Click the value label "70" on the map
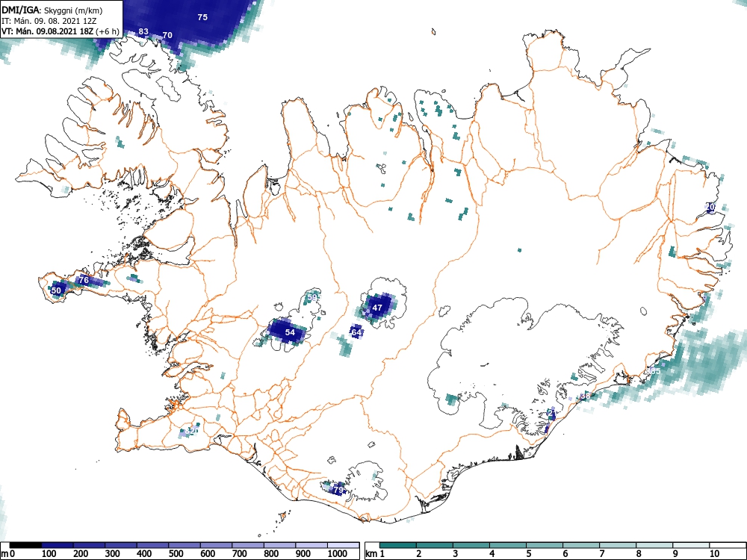This screenshot has height=560, width=747. pyautogui.click(x=167, y=35)
